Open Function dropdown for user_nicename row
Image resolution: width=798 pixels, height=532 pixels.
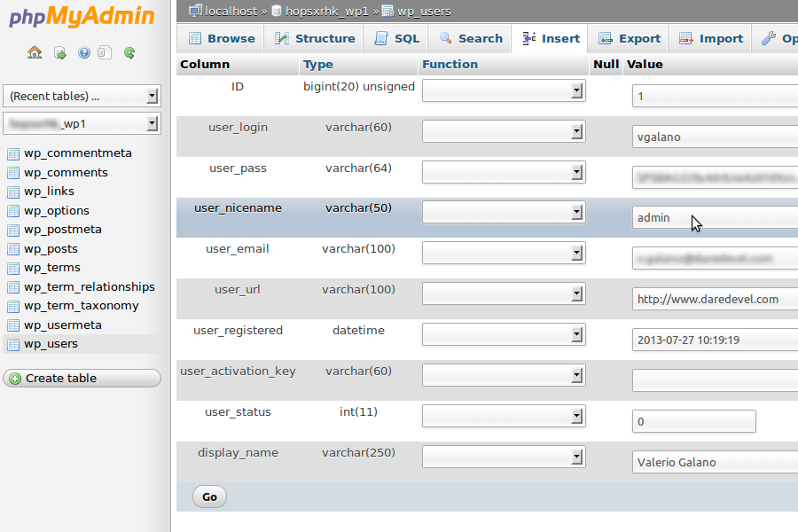(504, 212)
